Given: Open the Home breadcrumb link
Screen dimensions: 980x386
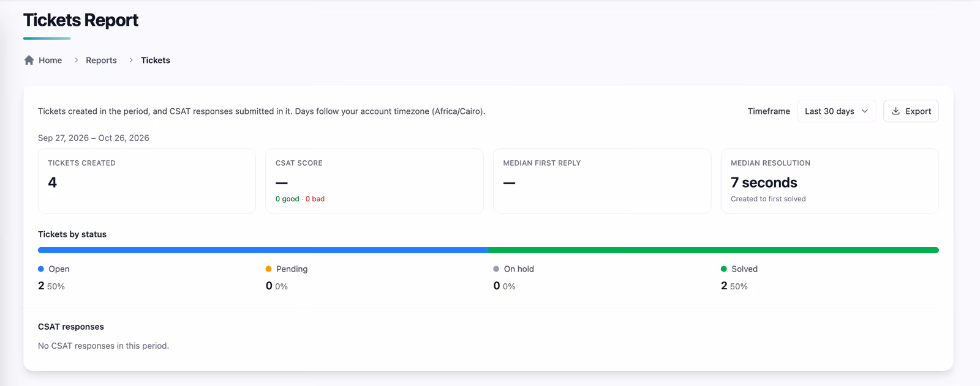Looking at the screenshot, I should tap(50, 60).
